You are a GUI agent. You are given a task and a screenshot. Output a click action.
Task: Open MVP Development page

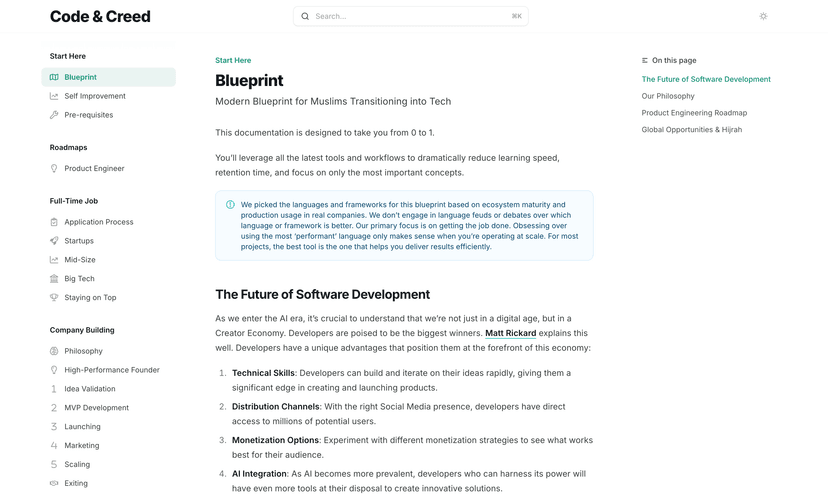pyautogui.click(x=109, y=408)
